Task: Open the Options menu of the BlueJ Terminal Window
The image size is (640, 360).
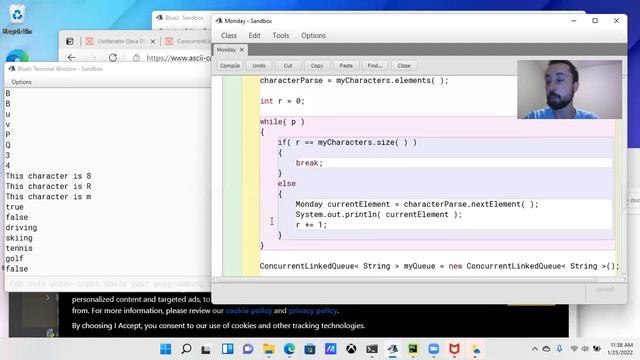Action: [21, 82]
